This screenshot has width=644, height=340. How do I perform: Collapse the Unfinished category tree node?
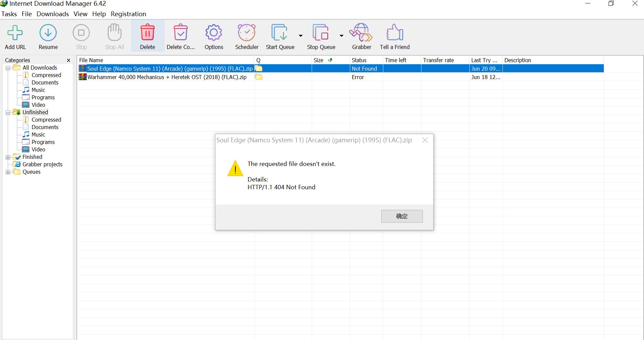[x=8, y=113]
